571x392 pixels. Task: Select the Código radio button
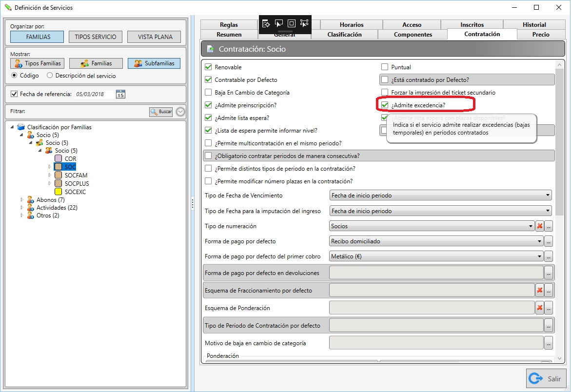(14, 76)
